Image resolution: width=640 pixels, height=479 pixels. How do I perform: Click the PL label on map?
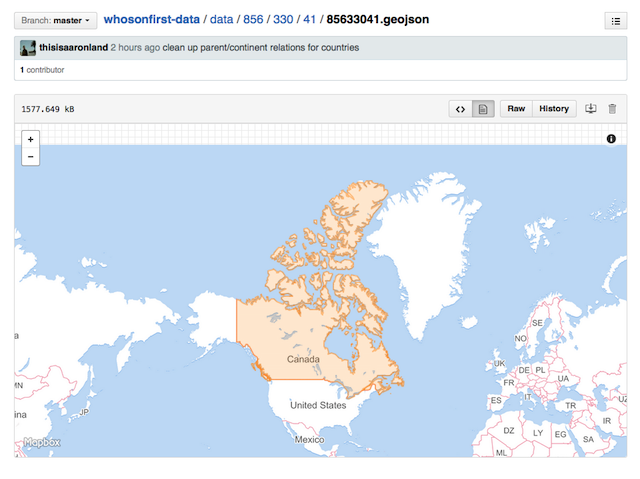click(x=540, y=370)
